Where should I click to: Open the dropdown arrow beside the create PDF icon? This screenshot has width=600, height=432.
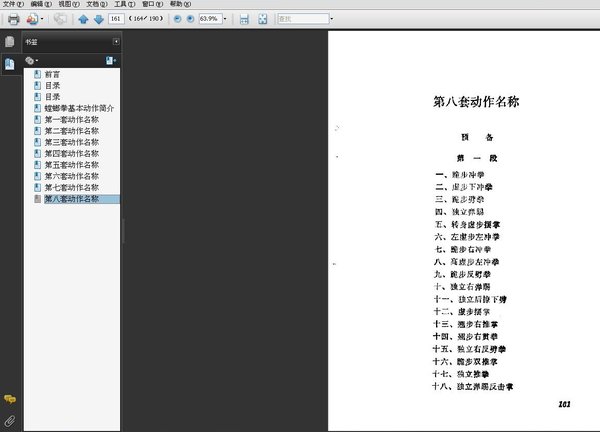click(42, 19)
